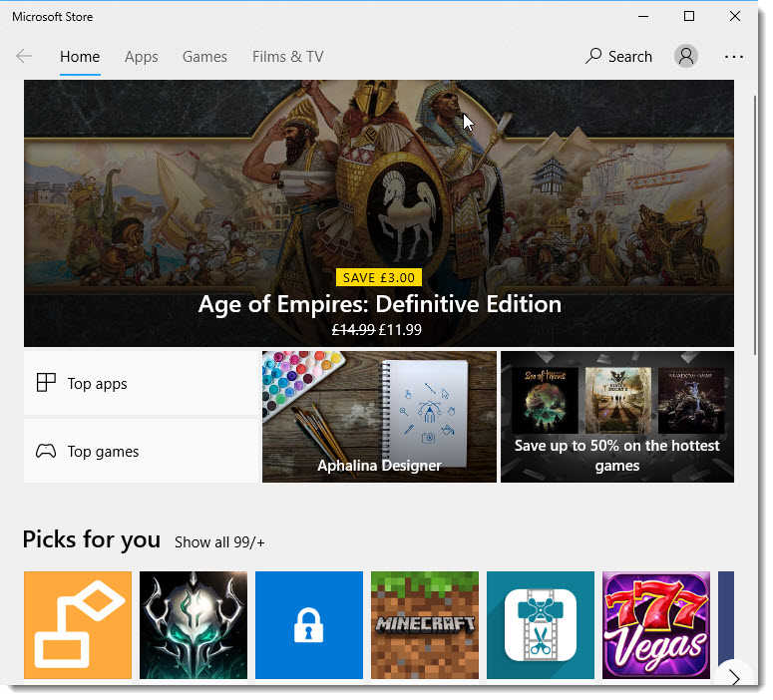
Task: Go back using the back arrow
Action: 24,56
